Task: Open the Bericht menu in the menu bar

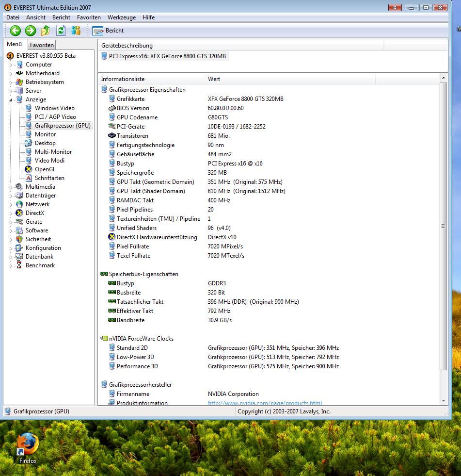Action: tap(61, 17)
